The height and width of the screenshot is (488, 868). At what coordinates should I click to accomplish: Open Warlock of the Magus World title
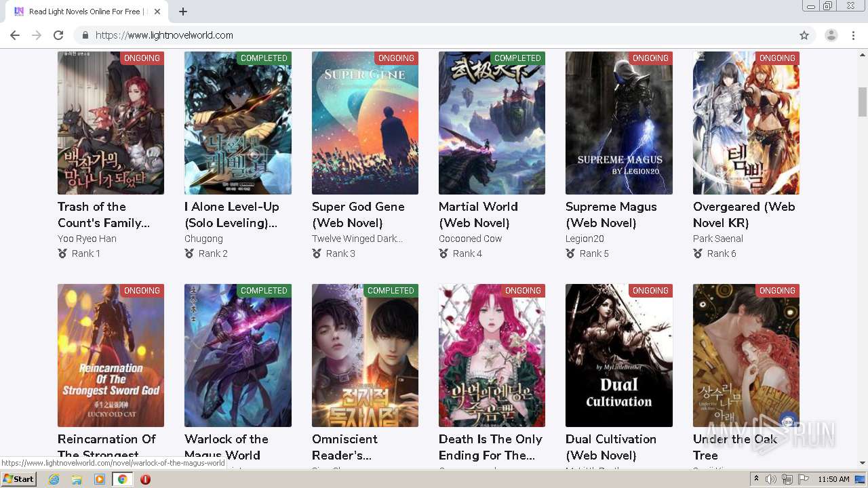pos(226,447)
